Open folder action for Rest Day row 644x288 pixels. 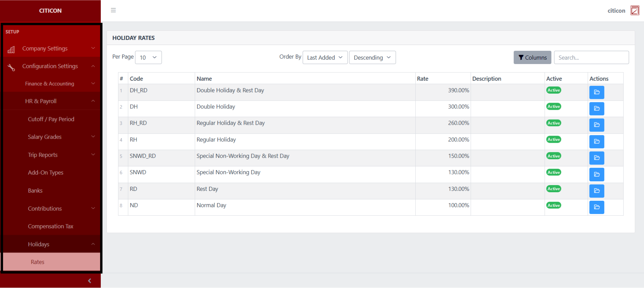point(596,191)
